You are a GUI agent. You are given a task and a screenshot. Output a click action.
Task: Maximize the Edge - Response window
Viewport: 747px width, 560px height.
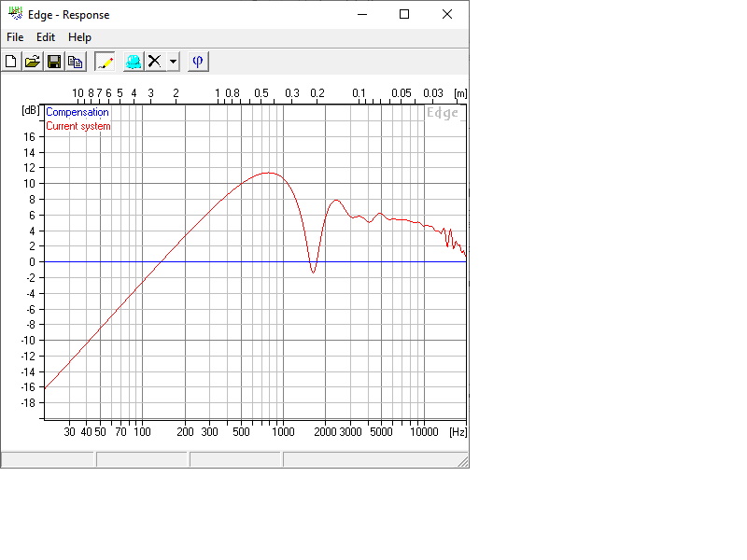click(404, 14)
